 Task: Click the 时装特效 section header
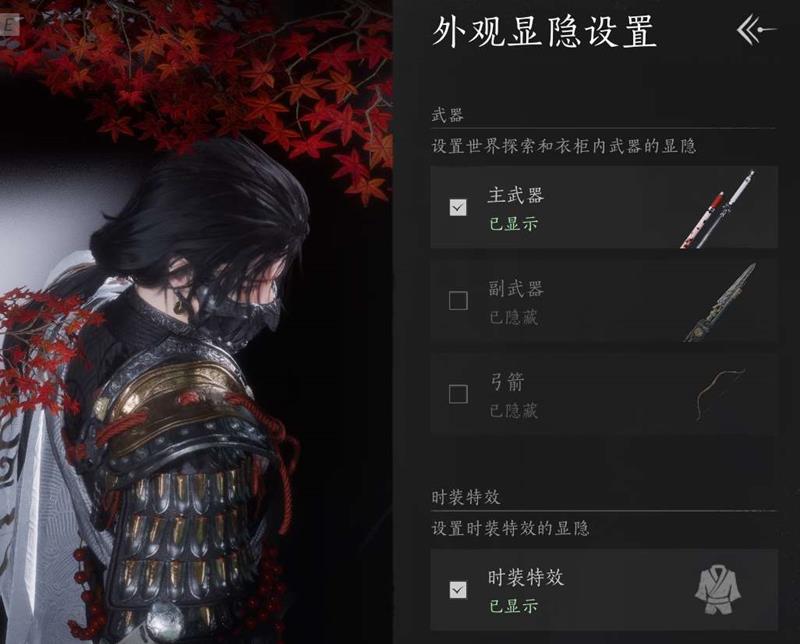click(465, 497)
